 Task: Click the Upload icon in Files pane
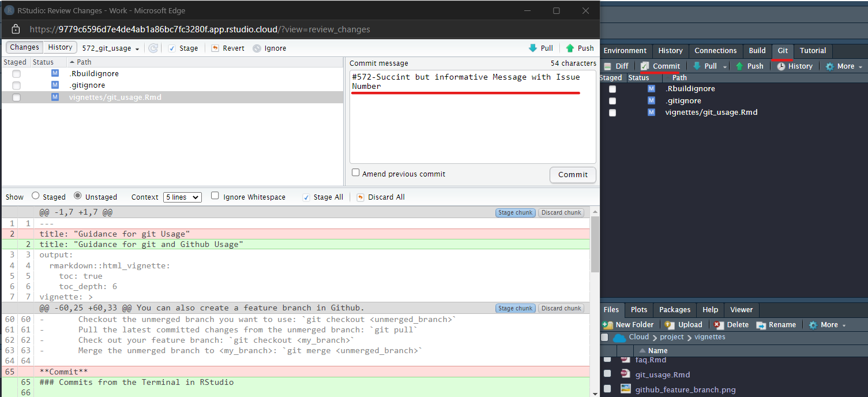pyautogui.click(x=670, y=325)
